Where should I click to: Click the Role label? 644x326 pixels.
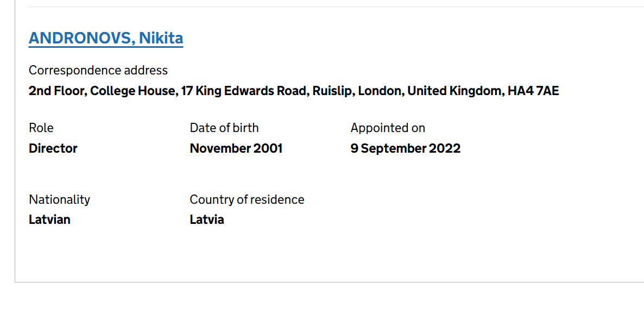(x=41, y=128)
